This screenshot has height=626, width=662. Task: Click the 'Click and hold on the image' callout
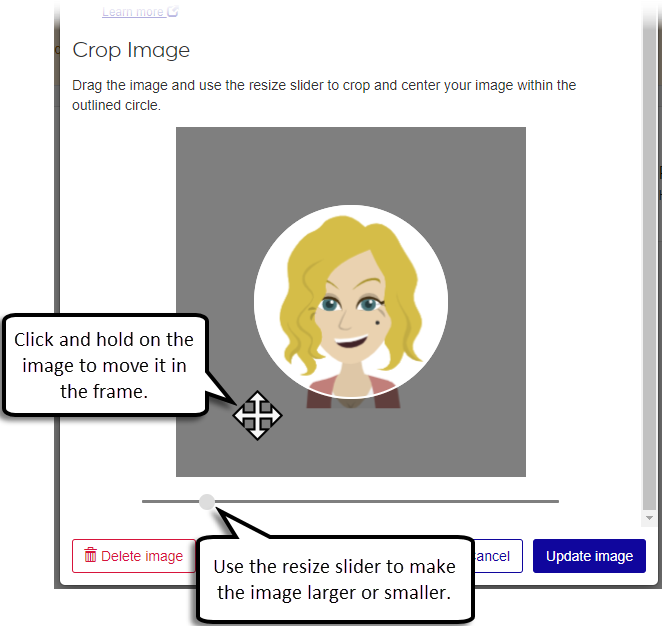[x=104, y=366]
